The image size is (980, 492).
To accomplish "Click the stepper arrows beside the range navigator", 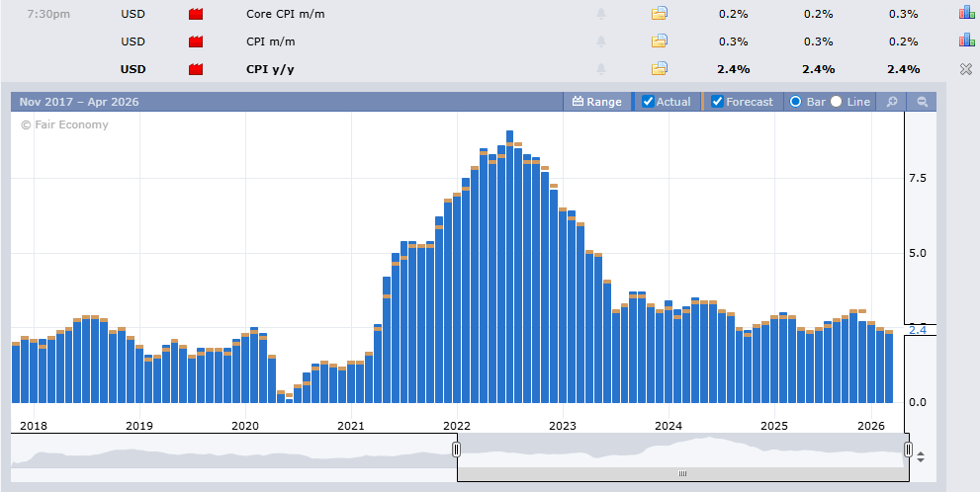I will point(921,456).
